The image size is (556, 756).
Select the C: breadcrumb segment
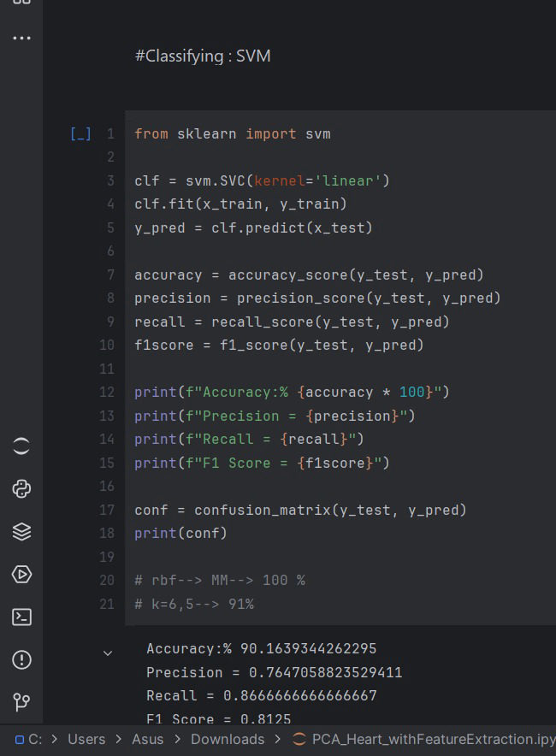35,739
